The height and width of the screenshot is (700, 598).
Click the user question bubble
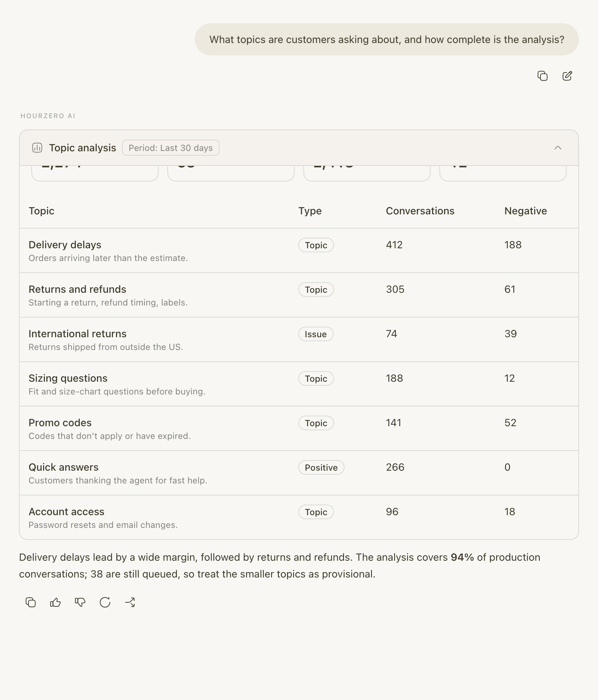[x=387, y=39]
